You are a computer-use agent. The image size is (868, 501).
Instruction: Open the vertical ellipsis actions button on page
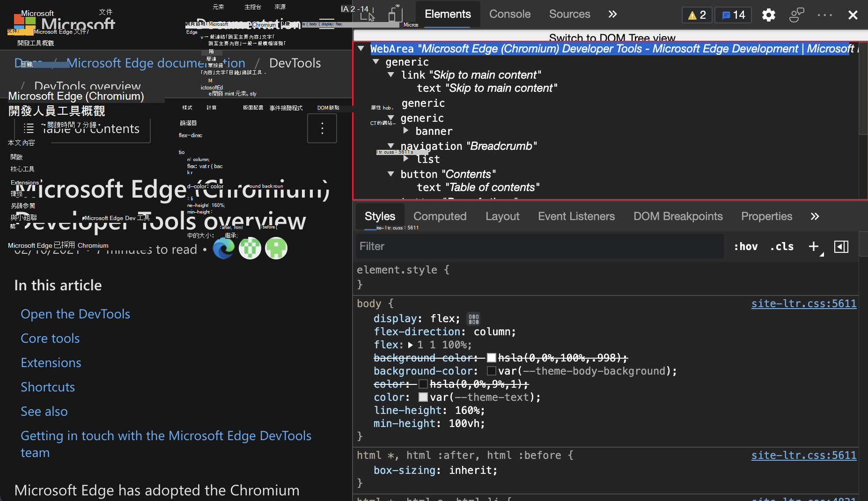pos(322,128)
